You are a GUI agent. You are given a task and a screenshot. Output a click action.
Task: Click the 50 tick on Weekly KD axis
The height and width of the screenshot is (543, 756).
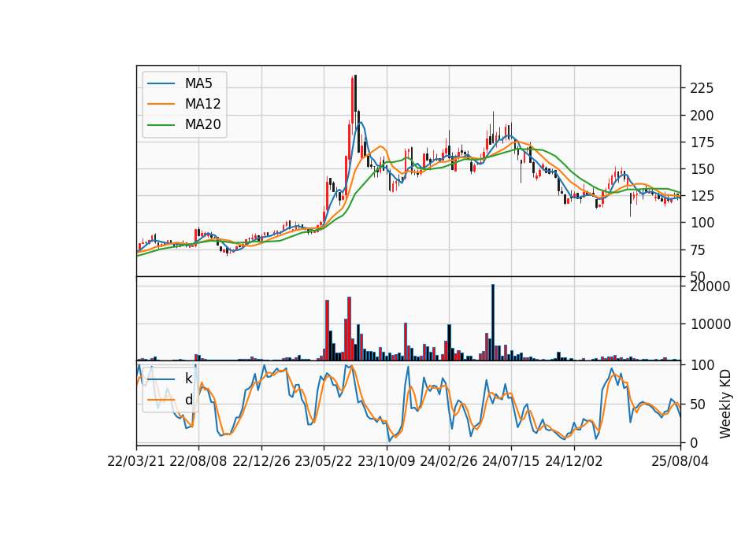698,404
